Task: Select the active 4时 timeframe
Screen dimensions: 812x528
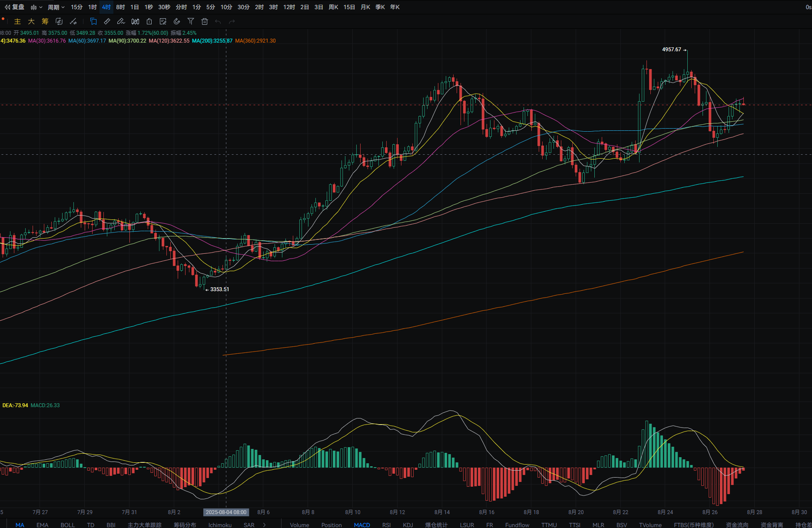Action: (106, 7)
